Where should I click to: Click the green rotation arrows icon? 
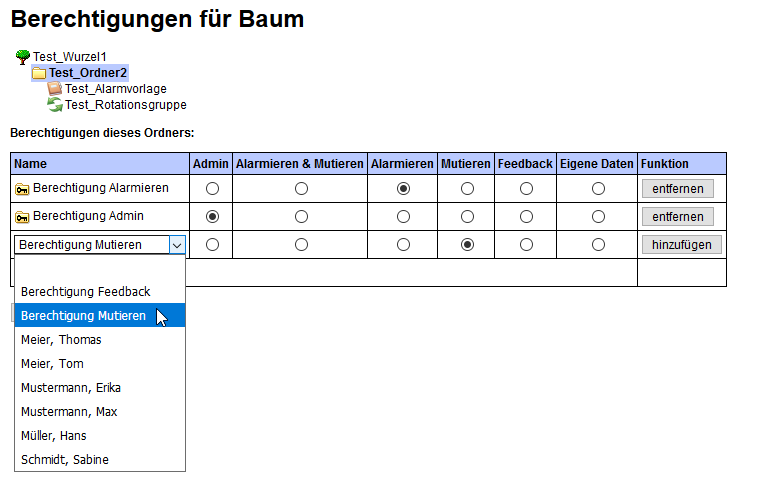coord(54,104)
